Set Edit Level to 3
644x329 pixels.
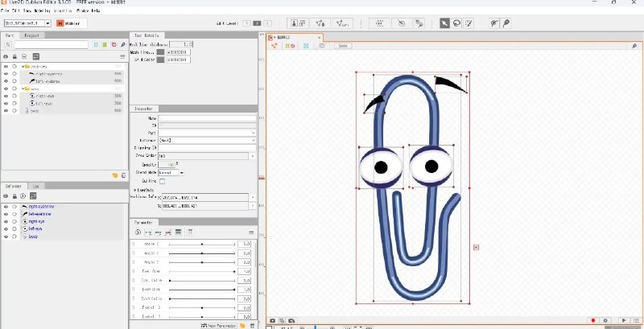tap(267, 23)
